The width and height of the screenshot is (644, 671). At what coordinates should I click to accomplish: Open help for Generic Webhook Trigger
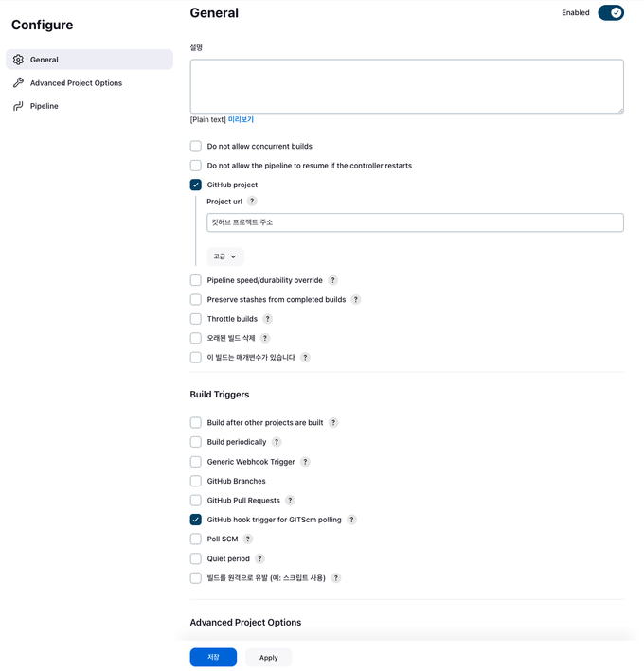[305, 462]
